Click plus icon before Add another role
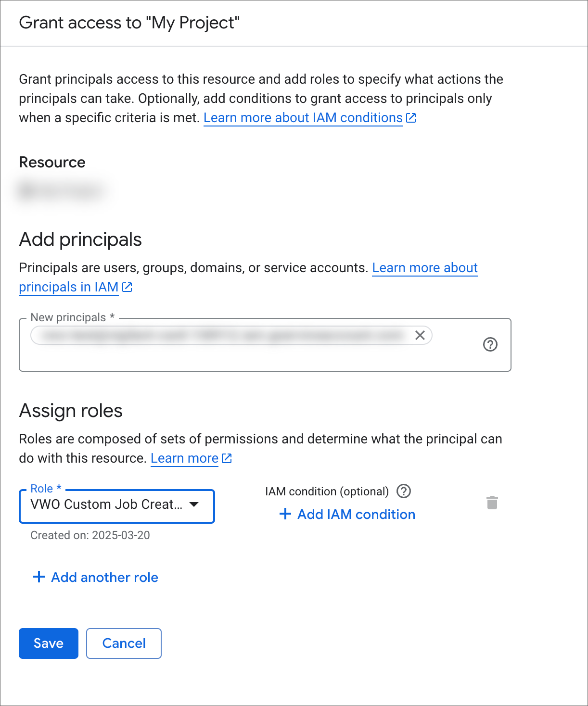Image resolution: width=588 pixels, height=706 pixels. (39, 577)
